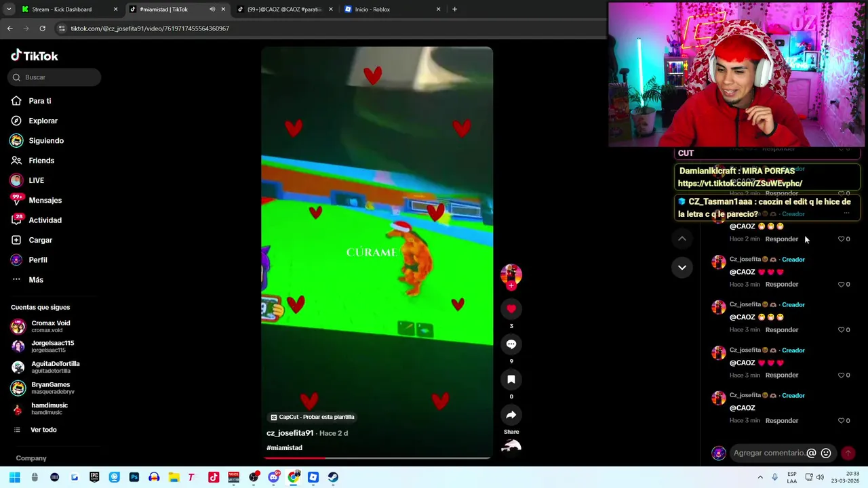The height and width of the screenshot is (488, 868).
Task: Open Roblox from taskbar
Action: pos(313,477)
